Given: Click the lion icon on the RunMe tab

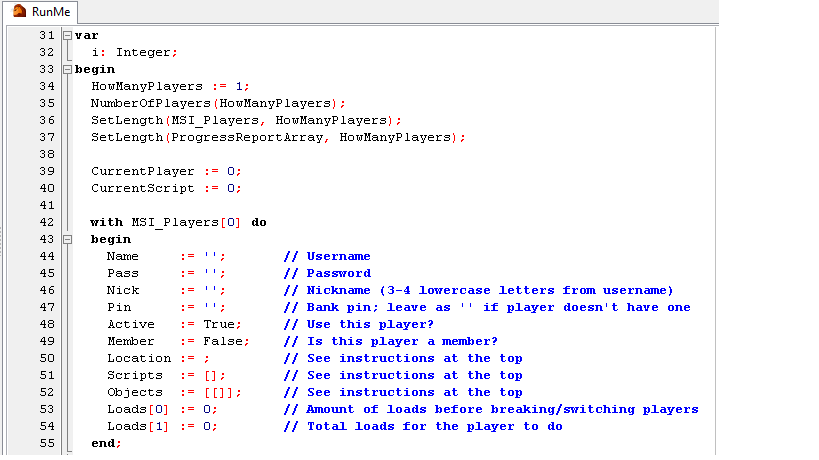Looking at the screenshot, I should point(19,11).
